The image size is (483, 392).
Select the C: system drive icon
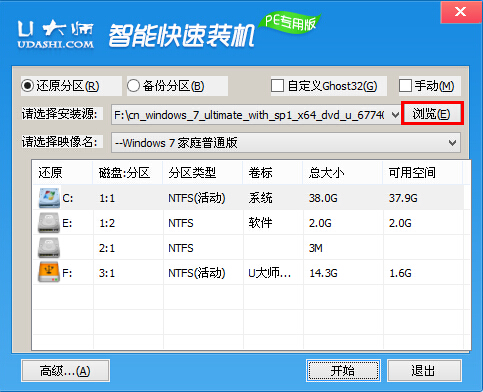pos(49,198)
